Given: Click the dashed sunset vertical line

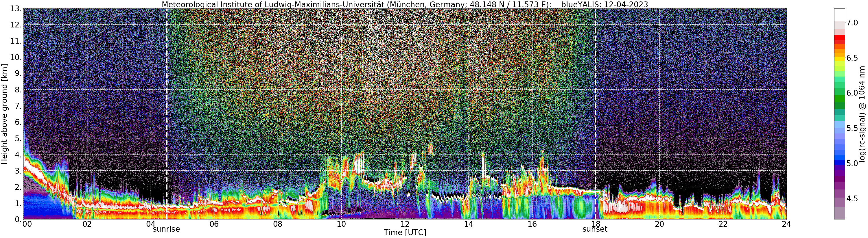Looking at the screenshot, I should 595,114.
